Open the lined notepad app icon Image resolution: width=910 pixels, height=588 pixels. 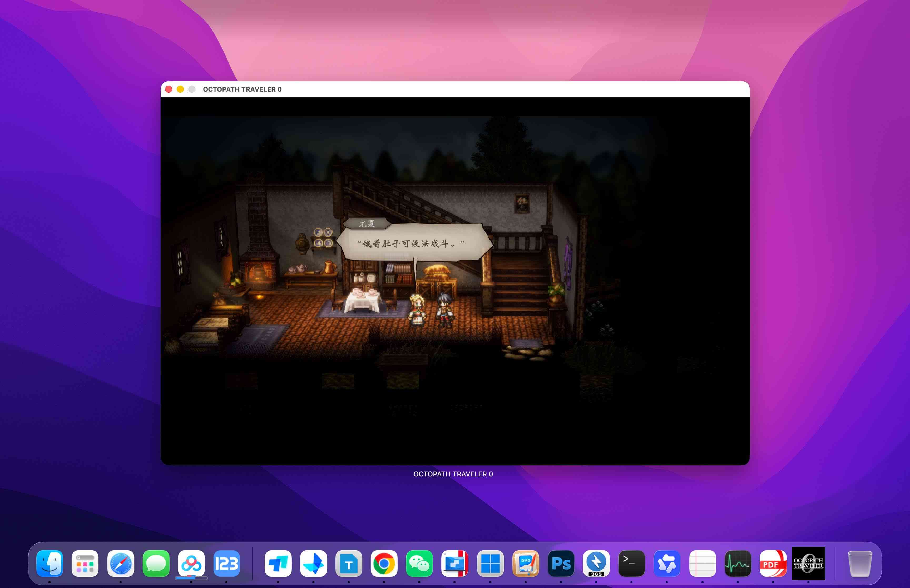[703, 564]
